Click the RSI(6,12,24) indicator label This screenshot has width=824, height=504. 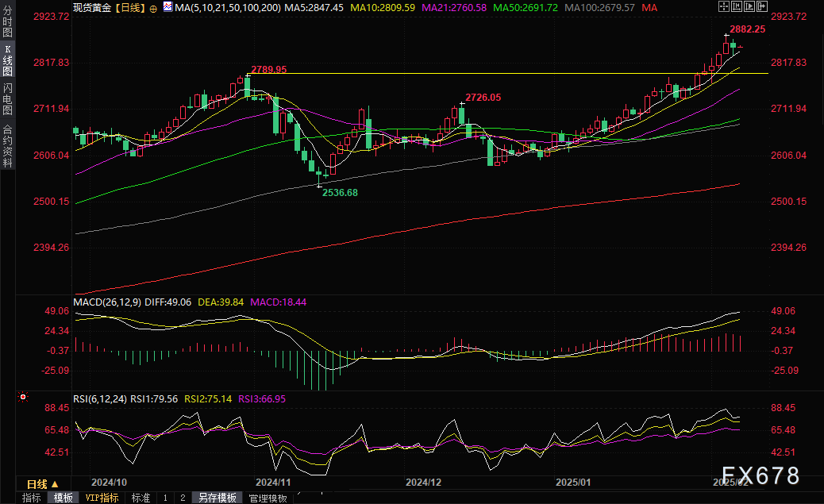[x=101, y=398]
